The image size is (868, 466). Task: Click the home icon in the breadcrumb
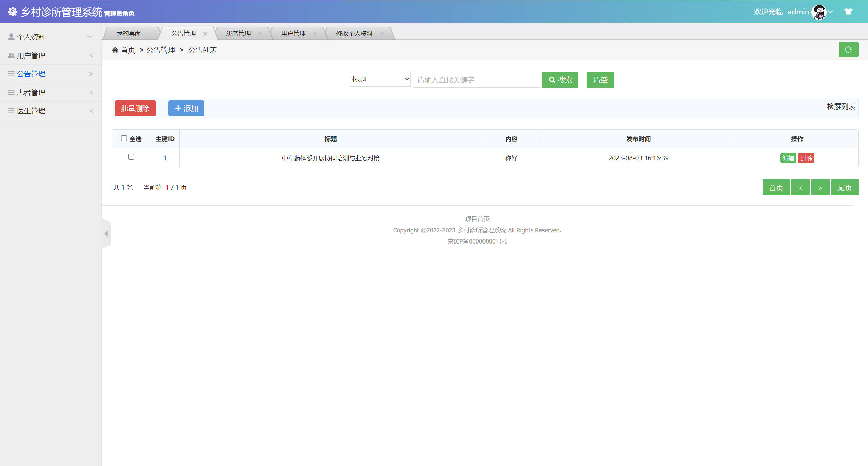pos(115,50)
